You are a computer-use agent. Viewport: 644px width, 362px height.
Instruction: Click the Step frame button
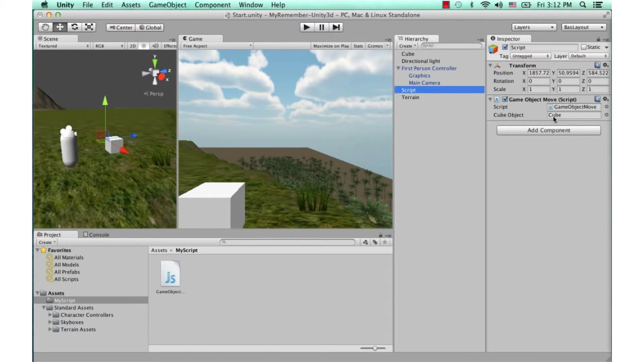coord(336,27)
